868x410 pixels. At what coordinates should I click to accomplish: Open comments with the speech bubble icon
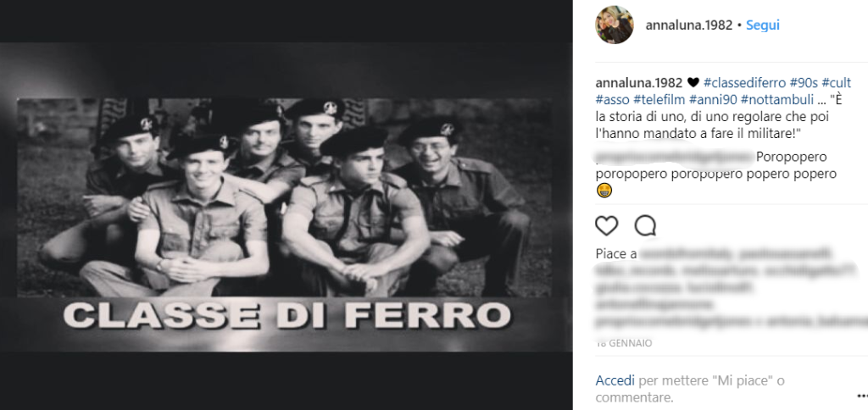tap(645, 225)
